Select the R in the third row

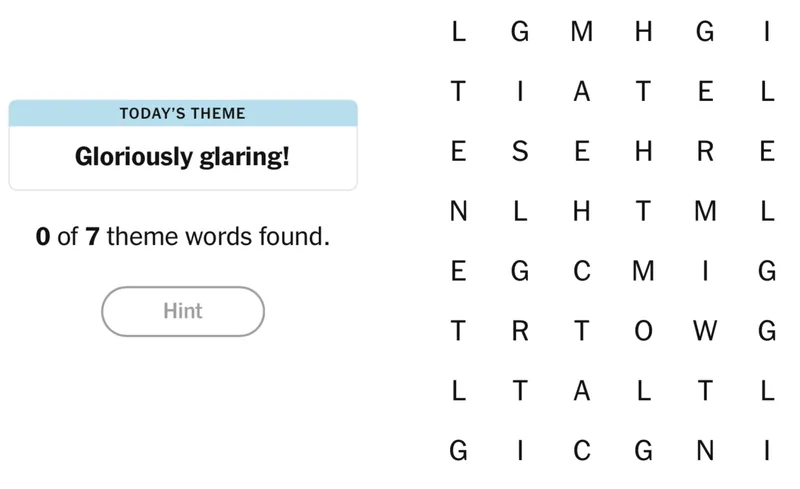pyautogui.click(x=705, y=152)
